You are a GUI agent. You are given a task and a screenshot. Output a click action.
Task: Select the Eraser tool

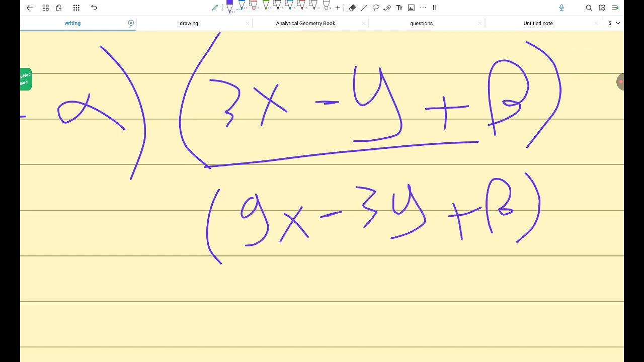tap(352, 8)
